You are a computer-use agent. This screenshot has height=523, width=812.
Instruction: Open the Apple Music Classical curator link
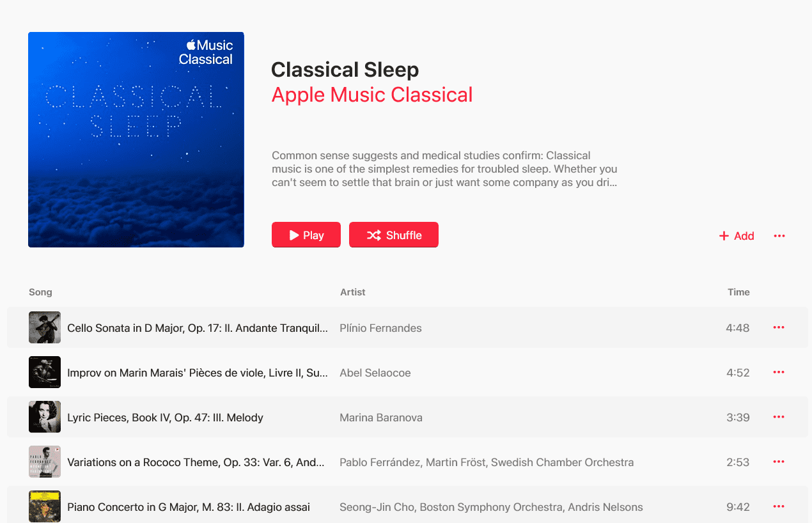(371, 95)
